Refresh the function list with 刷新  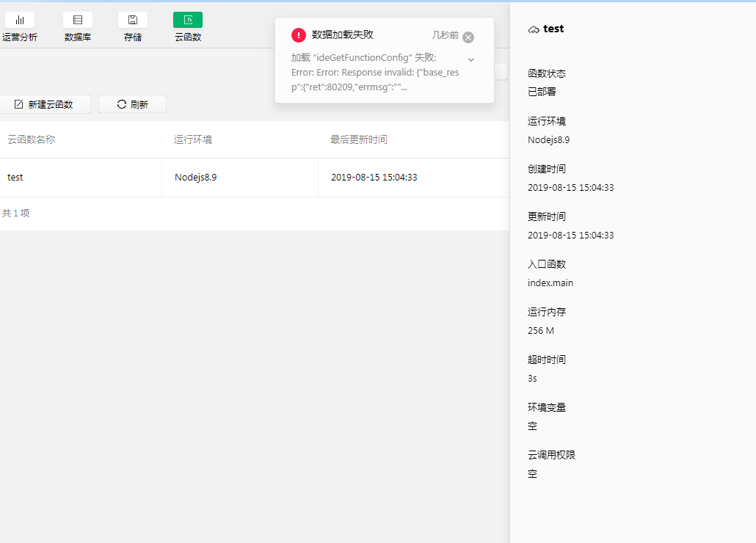click(x=132, y=104)
